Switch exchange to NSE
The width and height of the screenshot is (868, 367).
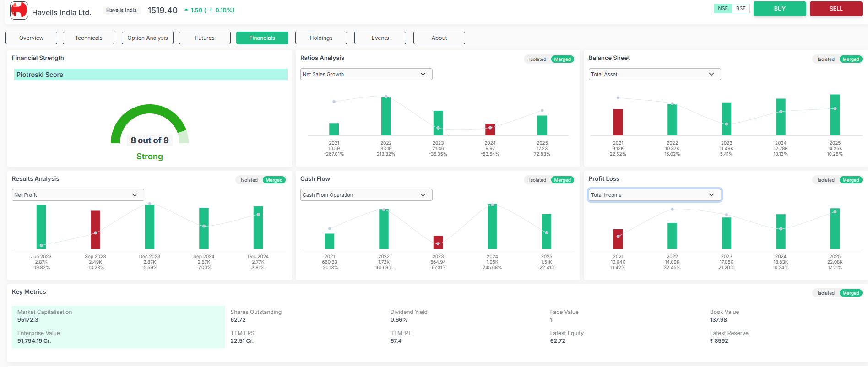click(723, 9)
